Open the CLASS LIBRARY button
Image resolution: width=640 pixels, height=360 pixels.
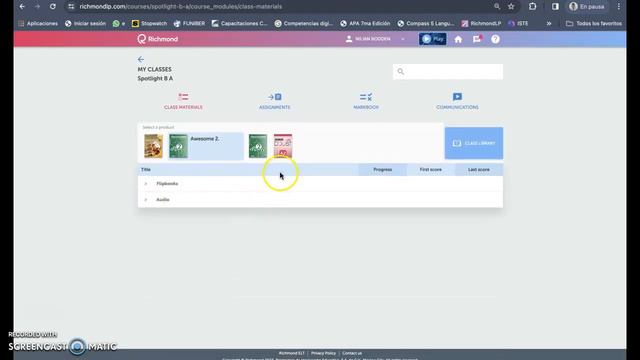[x=474, y=143]
